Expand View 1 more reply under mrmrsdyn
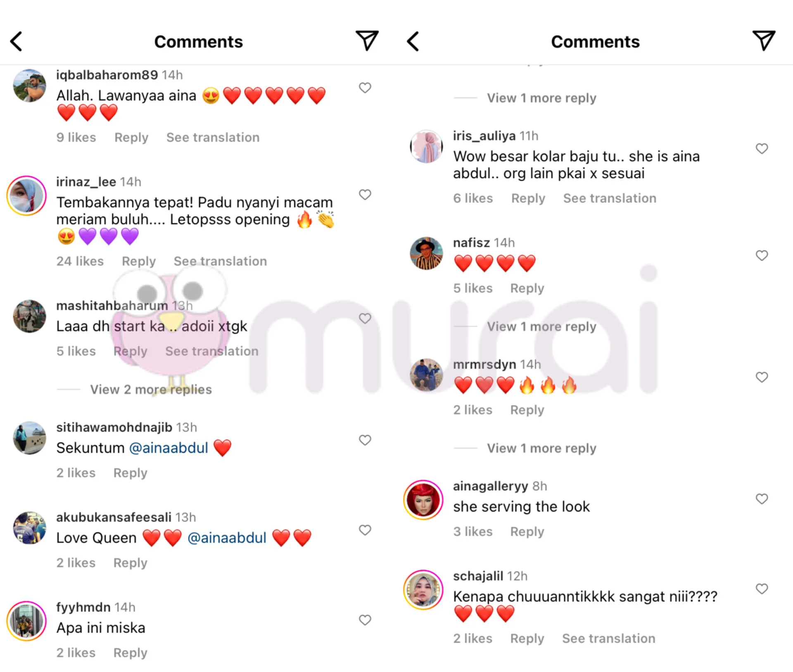This screenshot has width=793, height=672. click(541, 448)
